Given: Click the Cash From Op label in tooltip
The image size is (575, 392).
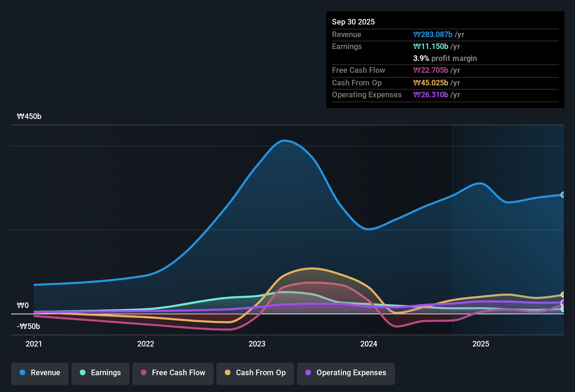Looking at the screenshot, I should 357,83.
